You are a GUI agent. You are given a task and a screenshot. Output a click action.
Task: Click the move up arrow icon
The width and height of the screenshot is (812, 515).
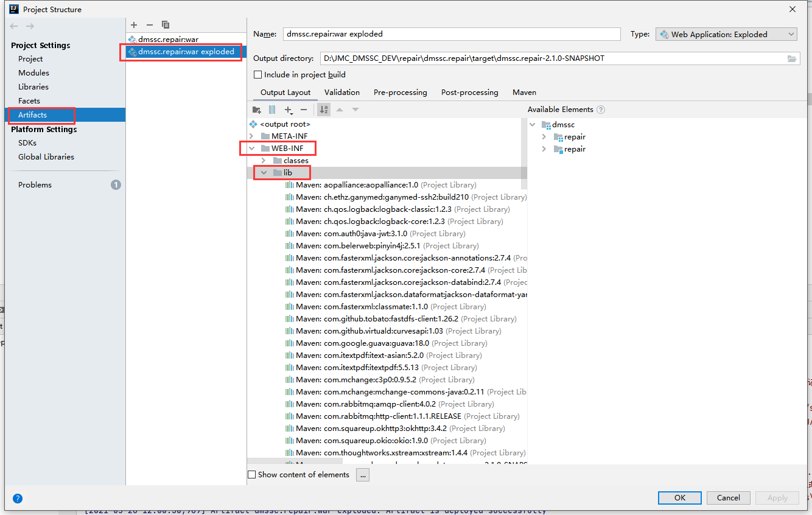tap(340, 110)
